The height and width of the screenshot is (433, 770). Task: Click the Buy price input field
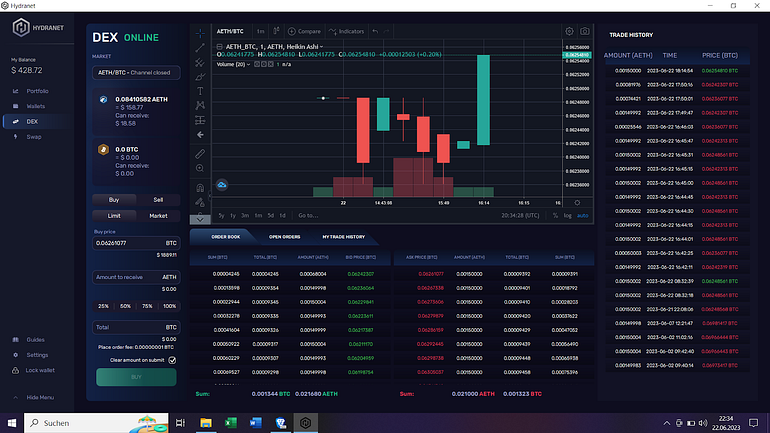click(x=136, y=243)
